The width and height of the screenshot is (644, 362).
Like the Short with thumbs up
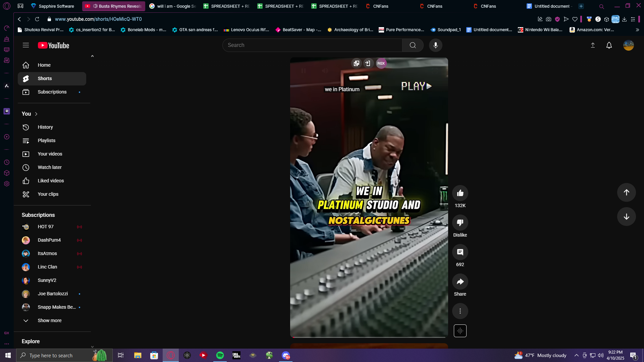click(460, 193)
